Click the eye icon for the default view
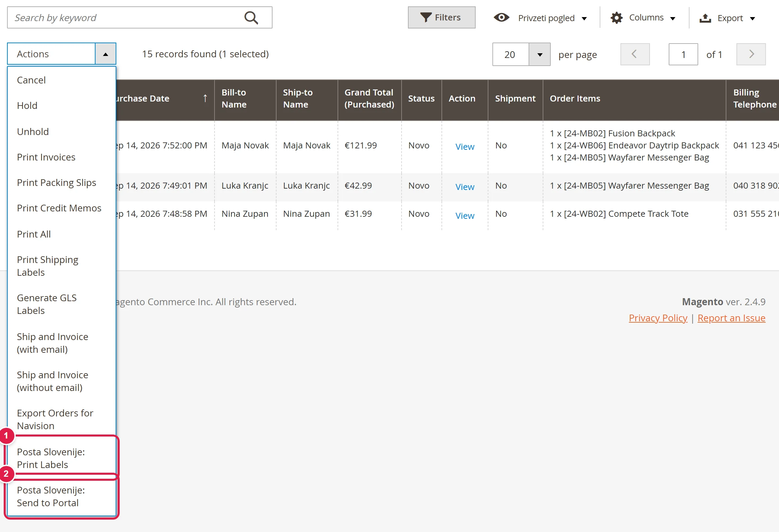The image size is (779, 532). 501,17
